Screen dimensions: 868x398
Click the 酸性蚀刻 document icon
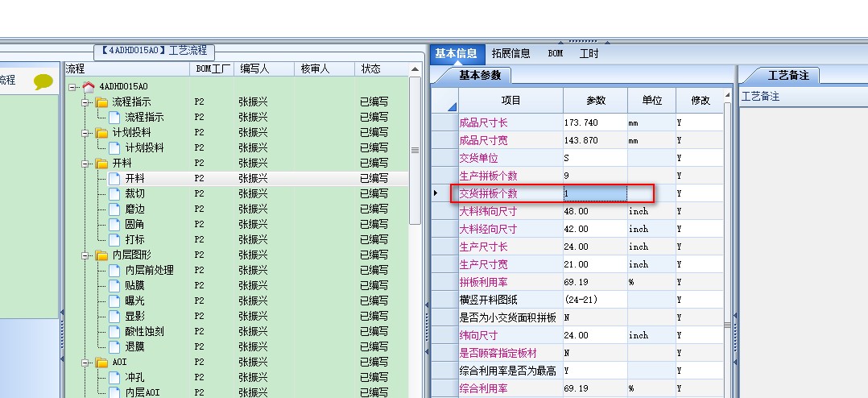[x=114, y=332]
